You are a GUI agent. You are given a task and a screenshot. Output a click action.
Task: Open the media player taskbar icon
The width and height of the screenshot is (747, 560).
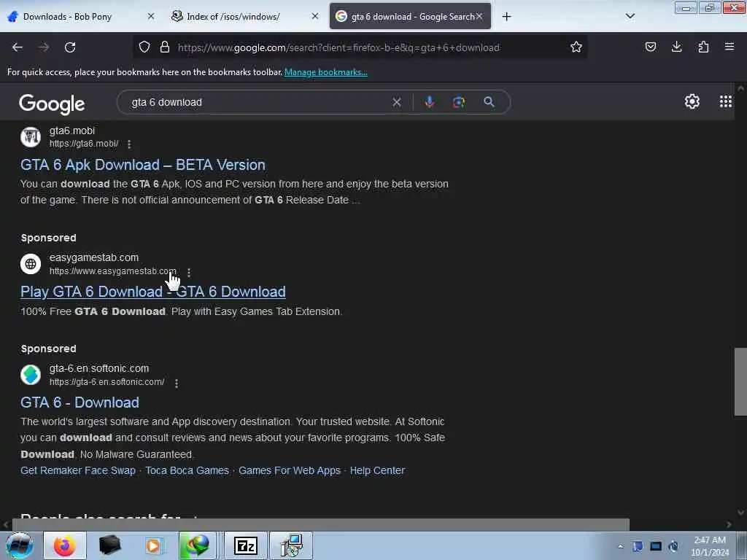pos(153,545)
